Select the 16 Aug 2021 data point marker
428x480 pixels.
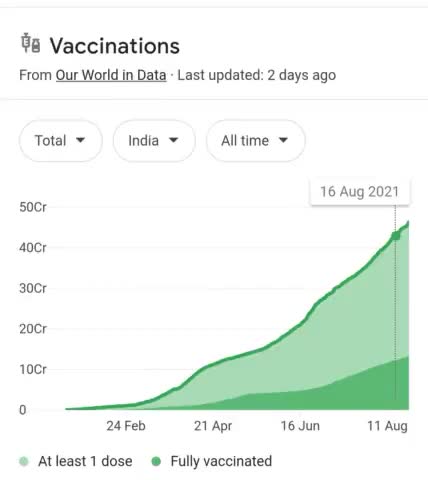[x=396, y=236]
